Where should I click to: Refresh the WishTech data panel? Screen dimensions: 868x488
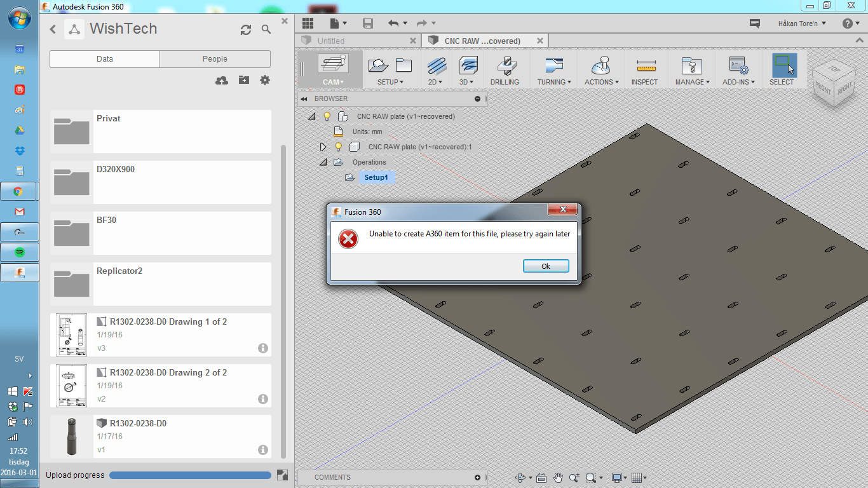pos(246,29)
